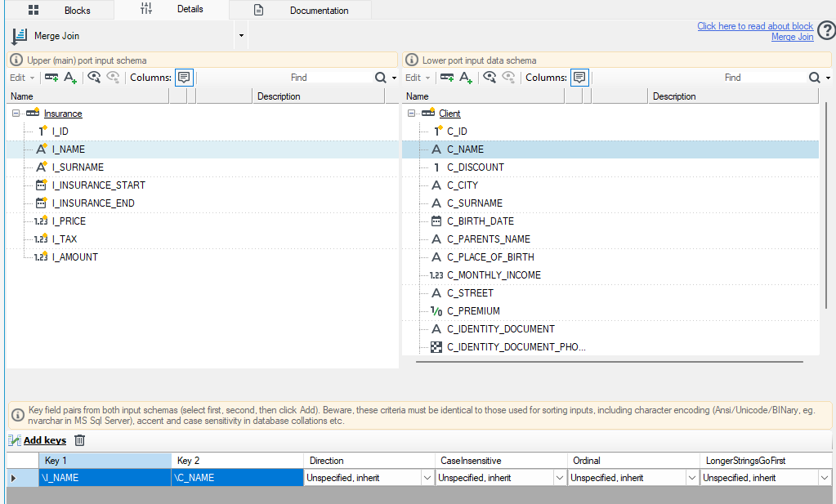This screenshot has width=836, height=504.
Task: Toggle the Columns description button in upper schema
Action: click(x=184, y=78)
